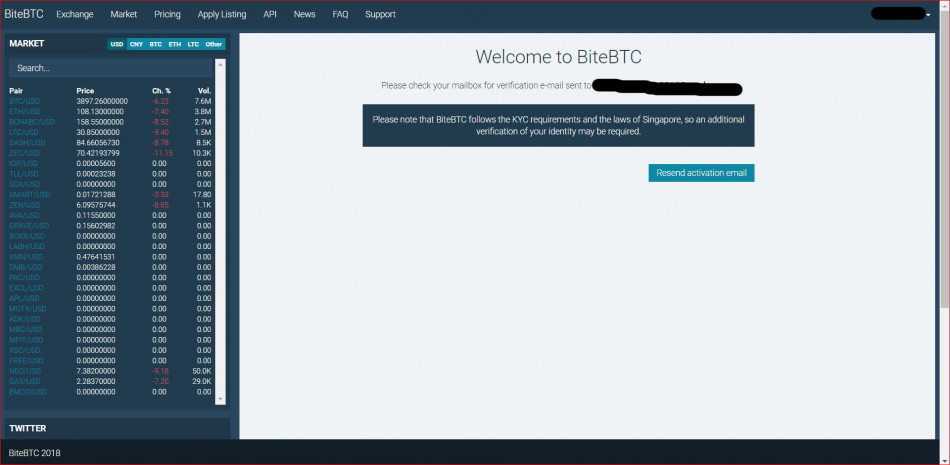Click the MARKET panel title
This screenshot has width=950, height=465.
pyautogui.click(x=27, y=44)
